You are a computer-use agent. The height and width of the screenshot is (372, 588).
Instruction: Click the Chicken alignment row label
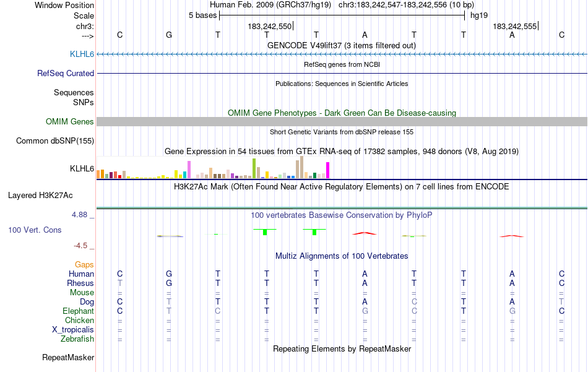tap(79, 320)
